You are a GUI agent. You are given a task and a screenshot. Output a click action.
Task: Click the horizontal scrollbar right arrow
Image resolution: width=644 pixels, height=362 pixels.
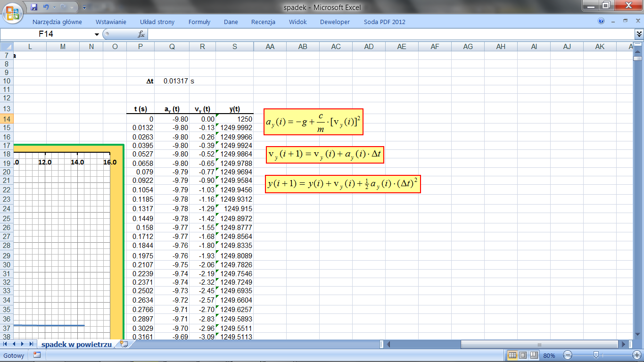pos(624,345)
